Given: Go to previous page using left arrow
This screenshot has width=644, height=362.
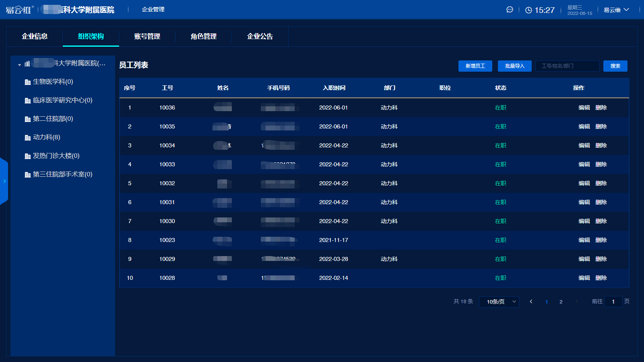Looking at the screenshot, I should click(531, 302).
